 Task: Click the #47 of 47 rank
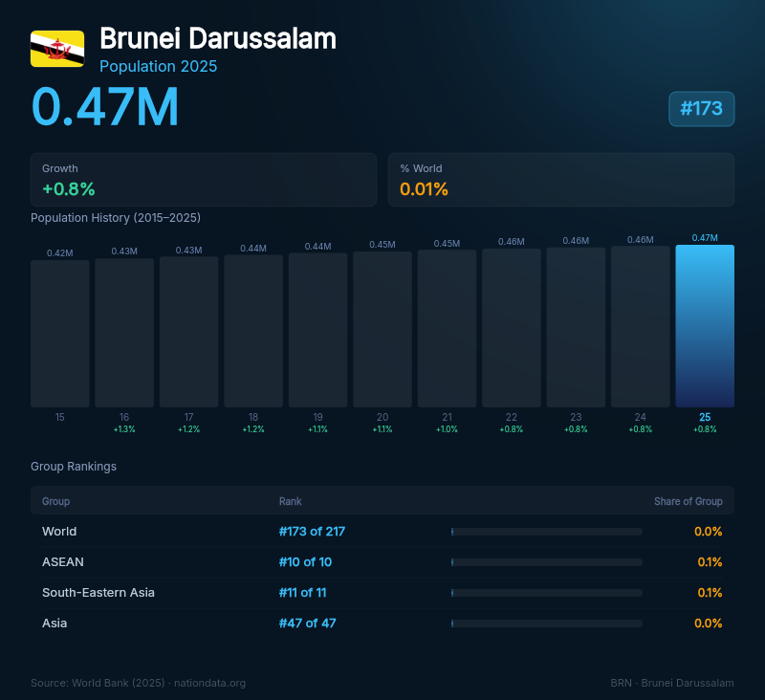click(307, 623)
